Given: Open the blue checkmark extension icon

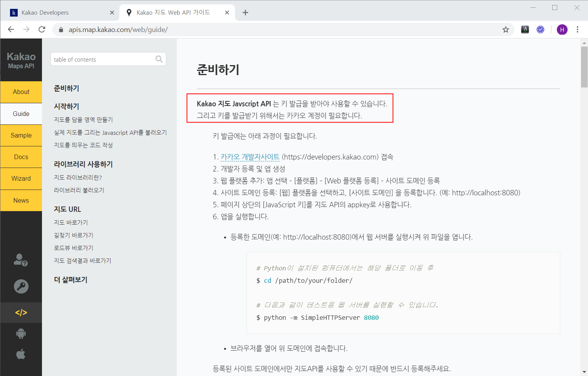Looking at the screenshot, I should click(540, 29).
